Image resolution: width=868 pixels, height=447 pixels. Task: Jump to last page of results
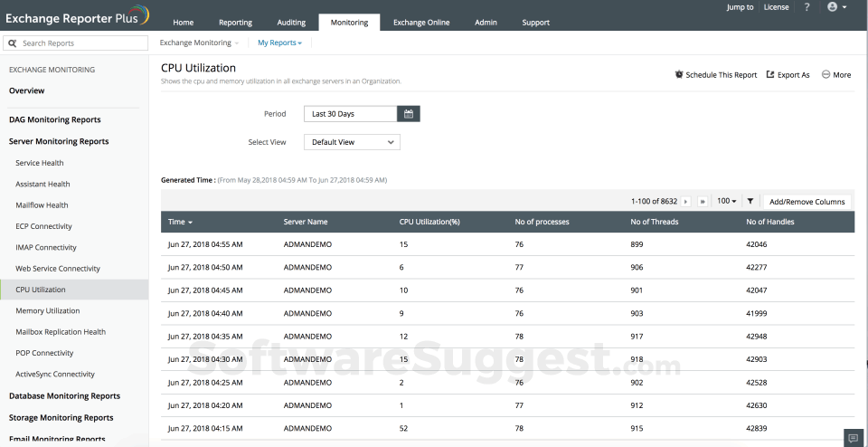703,202
